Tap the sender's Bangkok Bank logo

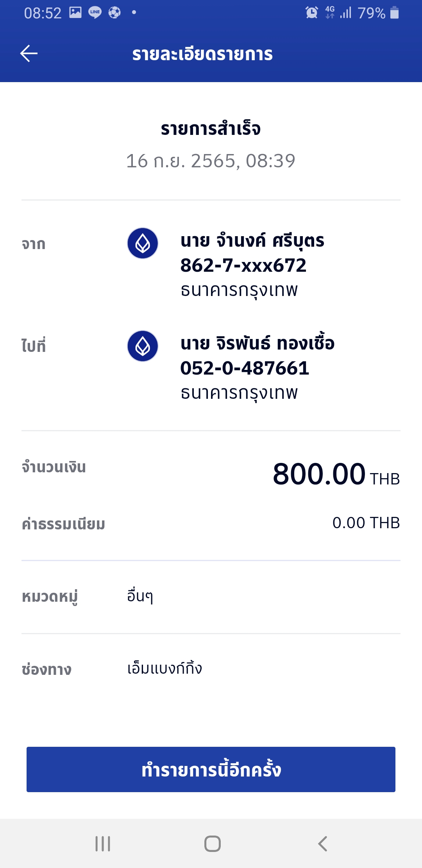click(x=143, y=243)
